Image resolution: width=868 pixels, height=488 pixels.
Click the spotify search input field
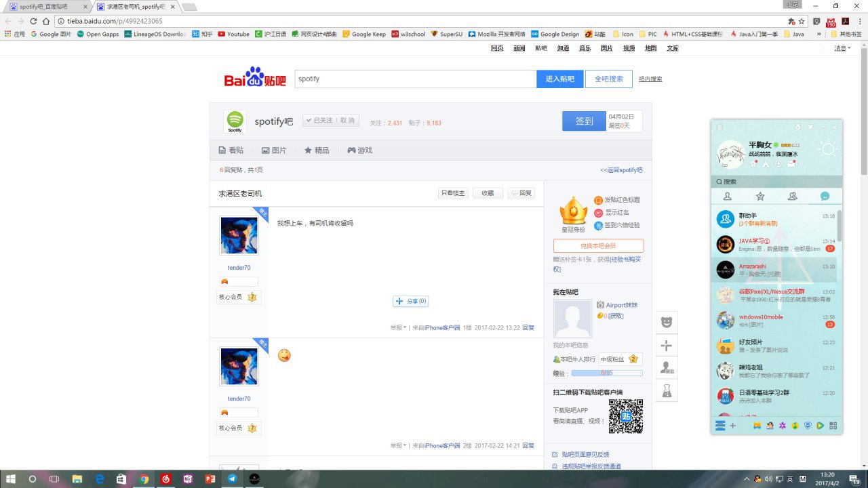point(415,79)
